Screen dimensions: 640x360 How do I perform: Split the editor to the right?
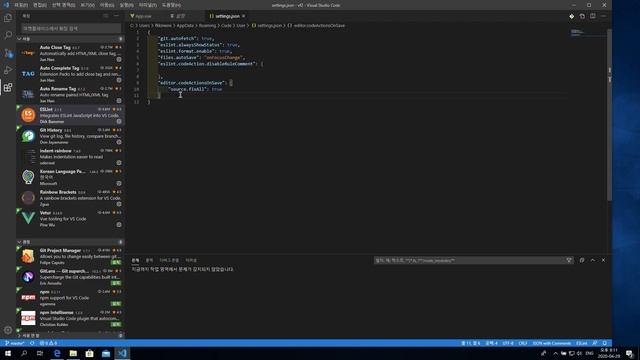593,16
